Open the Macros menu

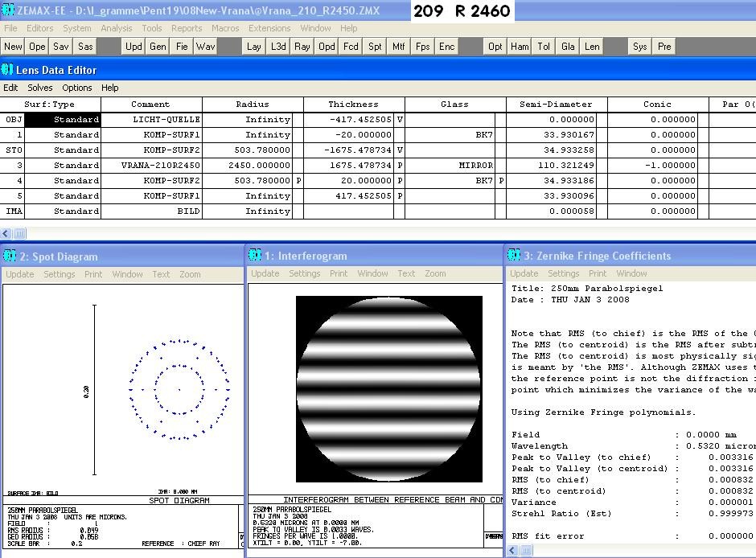(225, 28)
